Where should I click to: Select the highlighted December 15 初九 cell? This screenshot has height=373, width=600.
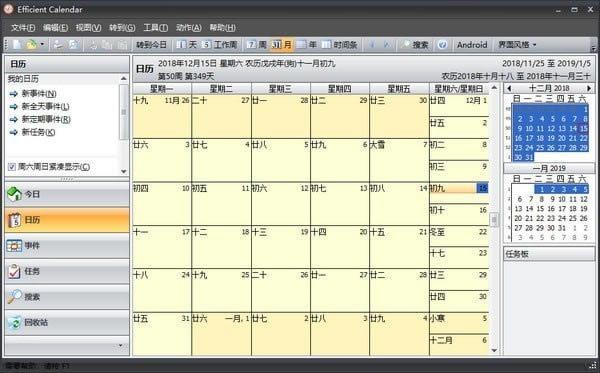[459, 192]
